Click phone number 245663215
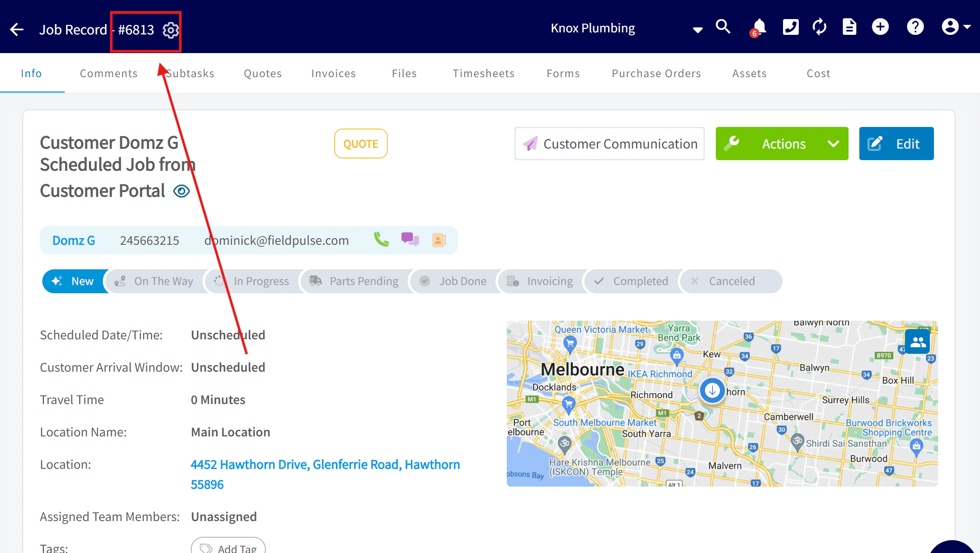The height and width of the screenshot is (553, 980). (150, 241)
